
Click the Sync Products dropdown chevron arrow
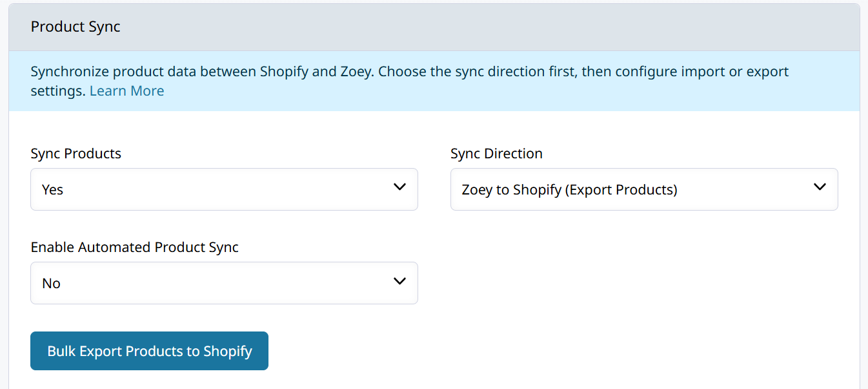pos(399,187)
